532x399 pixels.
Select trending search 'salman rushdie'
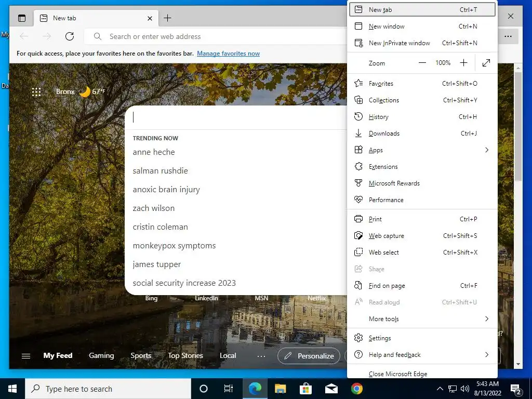pos(160,170)
